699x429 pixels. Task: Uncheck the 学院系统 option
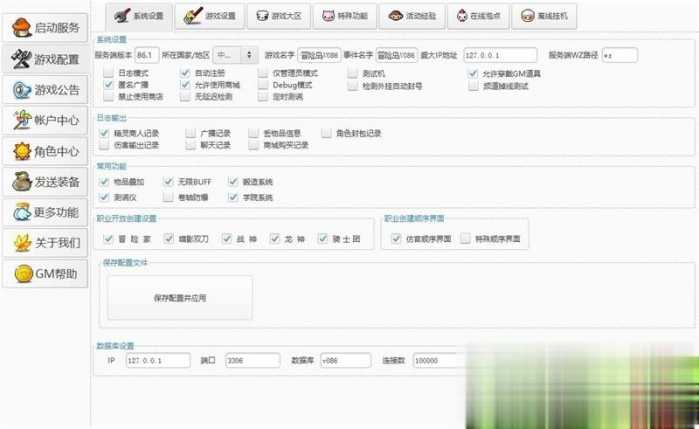233,197
